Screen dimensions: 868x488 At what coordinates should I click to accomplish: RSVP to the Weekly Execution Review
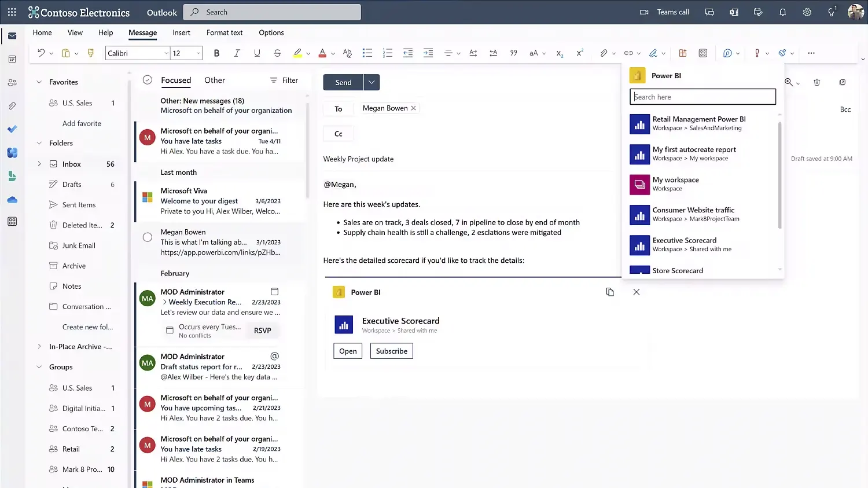(x=262, y=331)
